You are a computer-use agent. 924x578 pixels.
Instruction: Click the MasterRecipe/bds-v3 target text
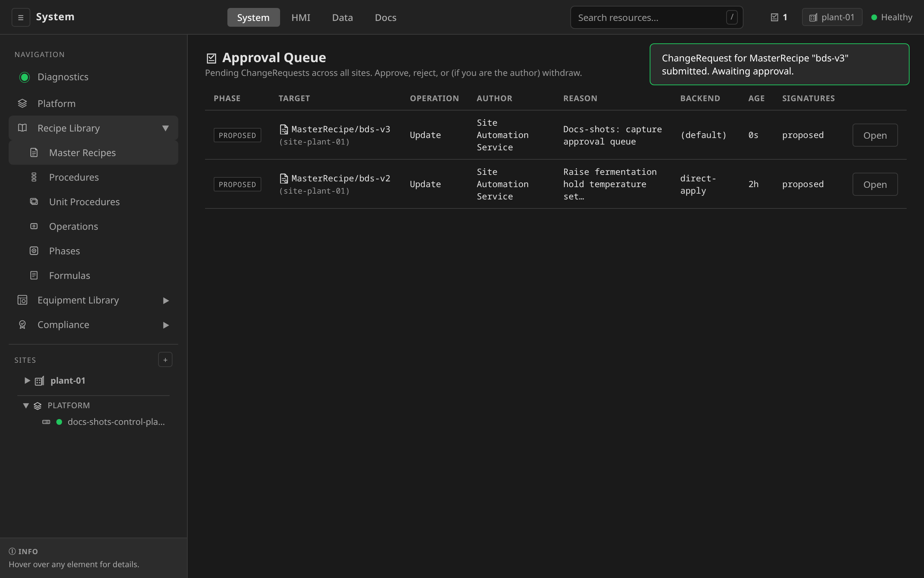pyautogui.click(x=341, y=130)
